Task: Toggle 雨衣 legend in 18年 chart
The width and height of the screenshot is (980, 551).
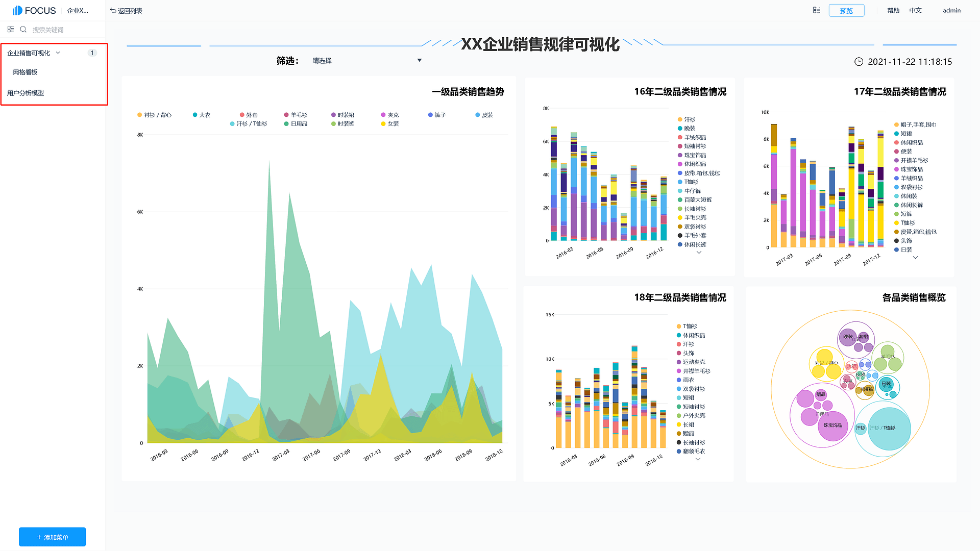Action: point(685,380)
